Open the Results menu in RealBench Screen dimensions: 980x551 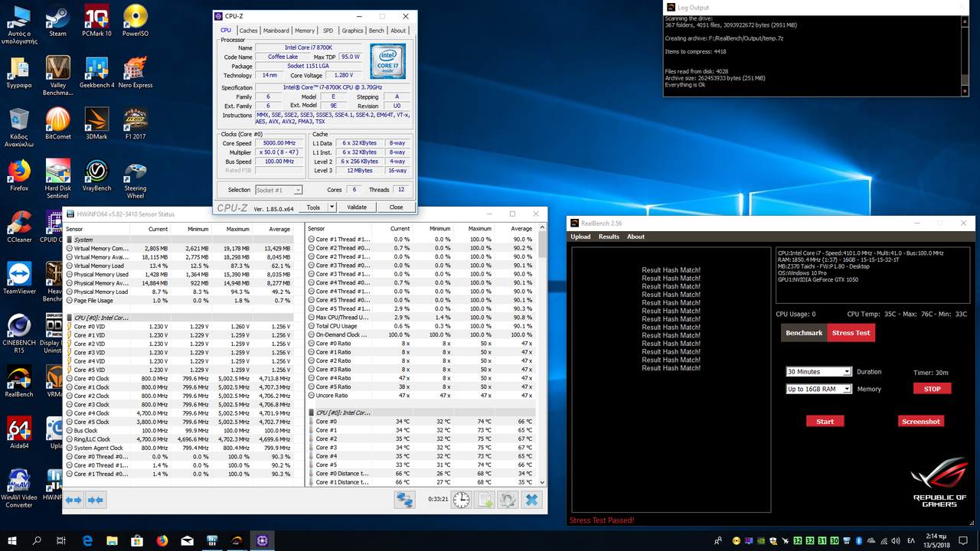click(609, 236)
